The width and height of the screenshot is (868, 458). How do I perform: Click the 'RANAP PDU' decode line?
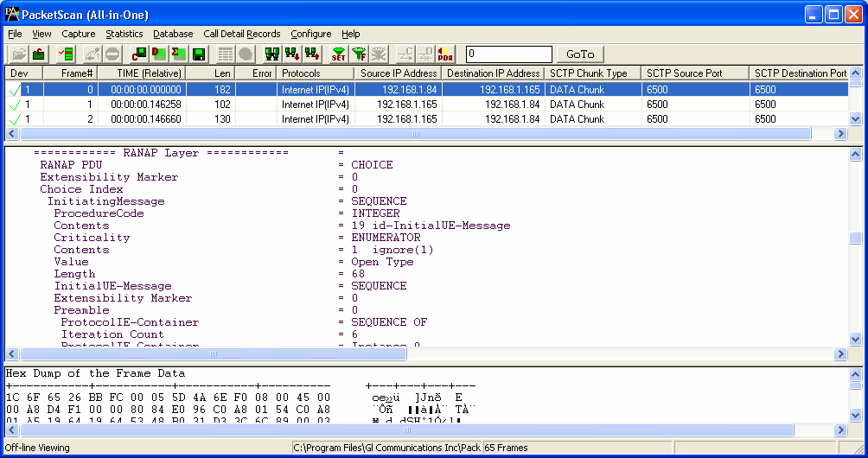(x=71, y=165)
